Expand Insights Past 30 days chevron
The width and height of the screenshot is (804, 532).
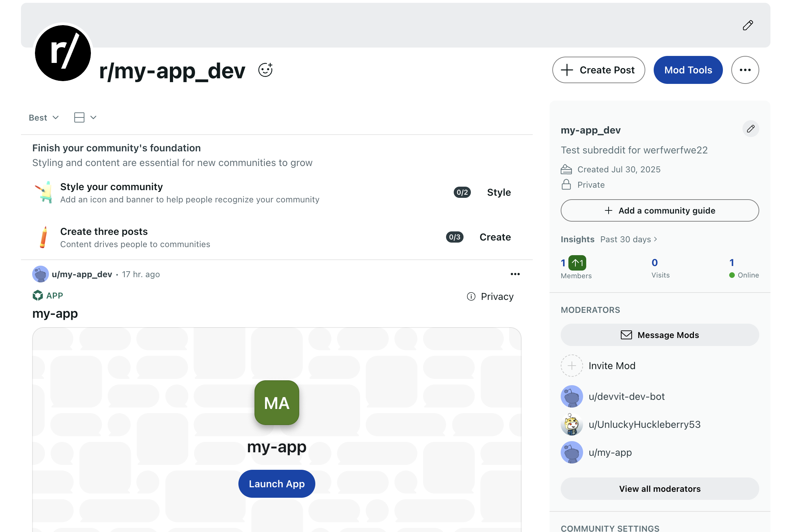655,239
